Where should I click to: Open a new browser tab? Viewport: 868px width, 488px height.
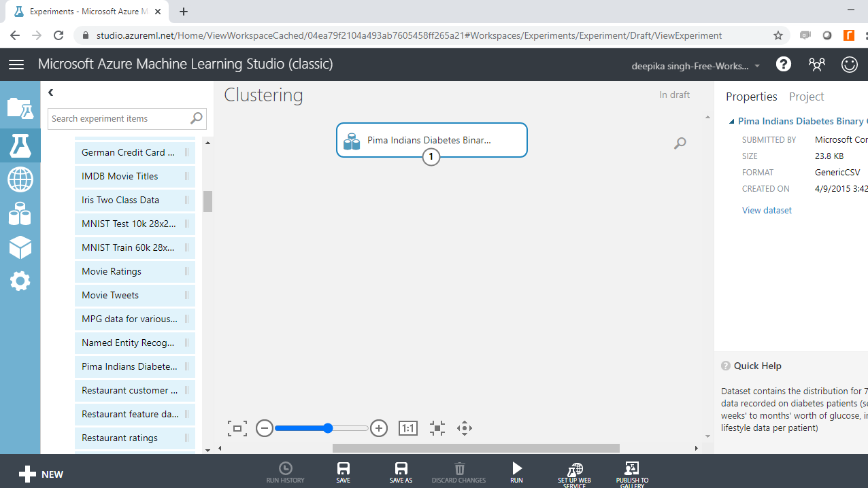tap(184, 12)
